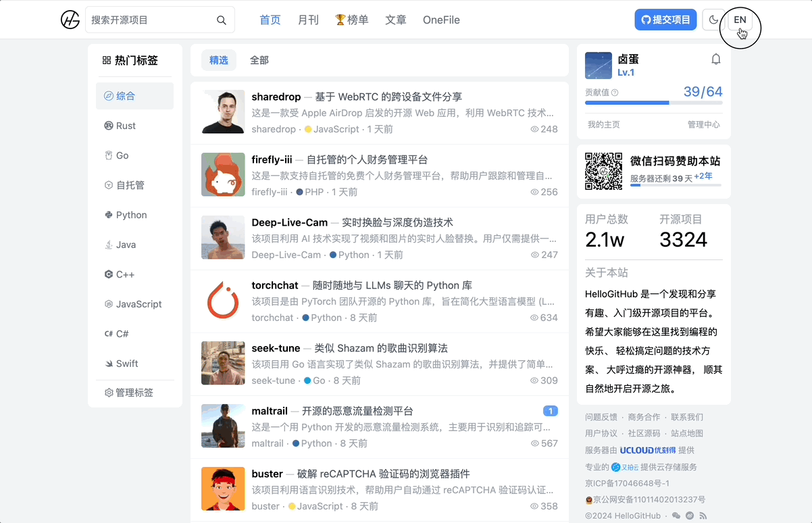Image resolution: width=812 pixels, height=523 pixels.
Task: Click the 贡献值 help question icon
Action: (x=615, y=93)
